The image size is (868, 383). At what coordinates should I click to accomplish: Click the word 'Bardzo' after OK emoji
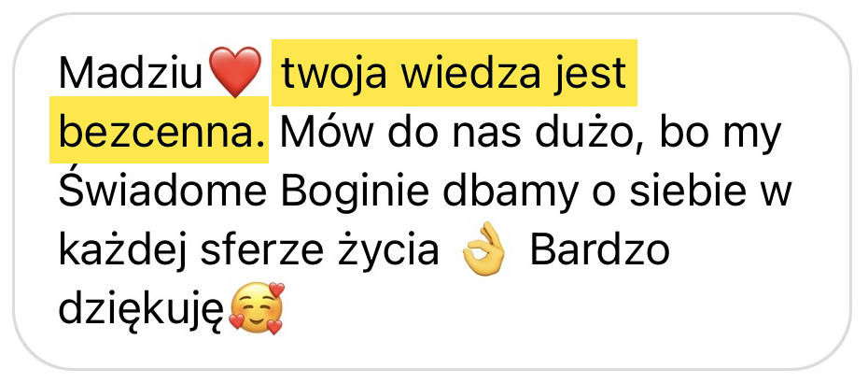click(599, 250)
